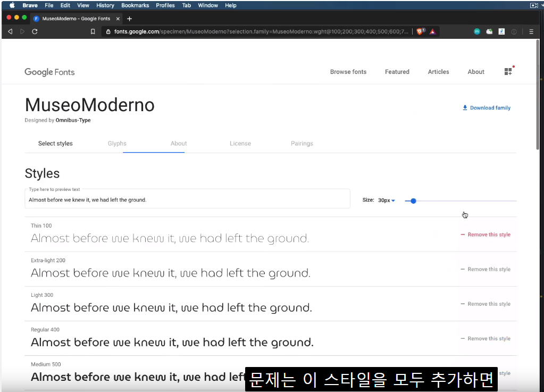
Task: Open the Brave application menu
Action: point(30,5)
